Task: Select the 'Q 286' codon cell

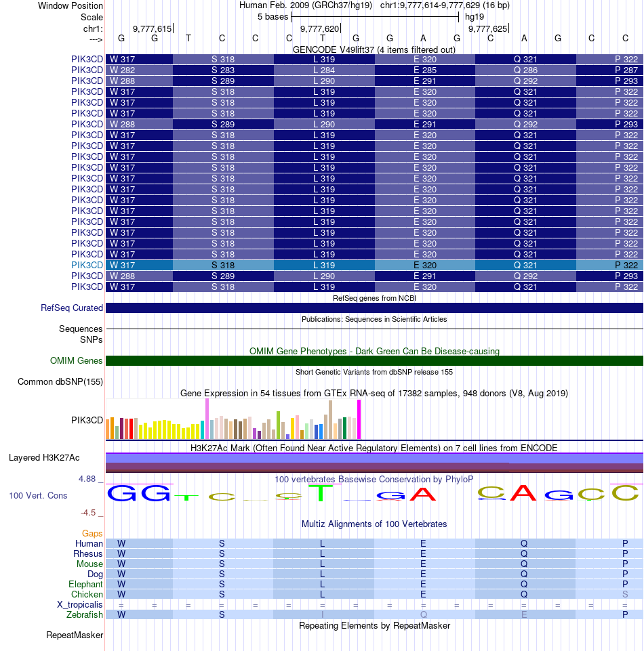Action: (x=525, y=70)
